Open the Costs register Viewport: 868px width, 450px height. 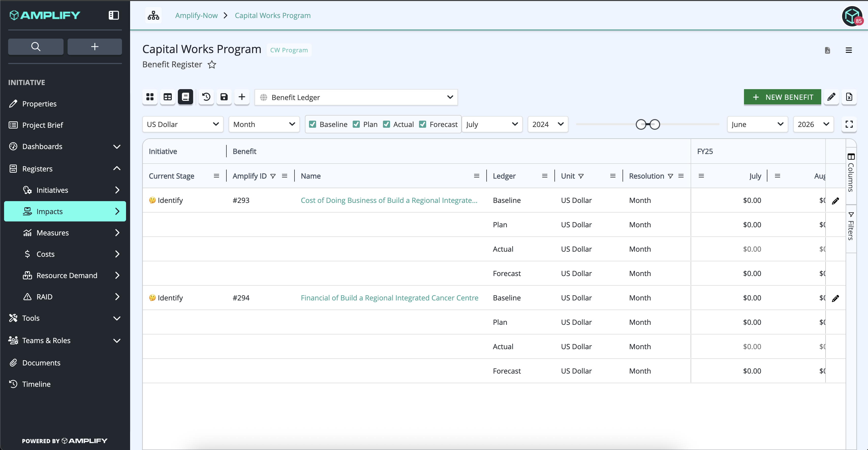[x=65, y=254]
